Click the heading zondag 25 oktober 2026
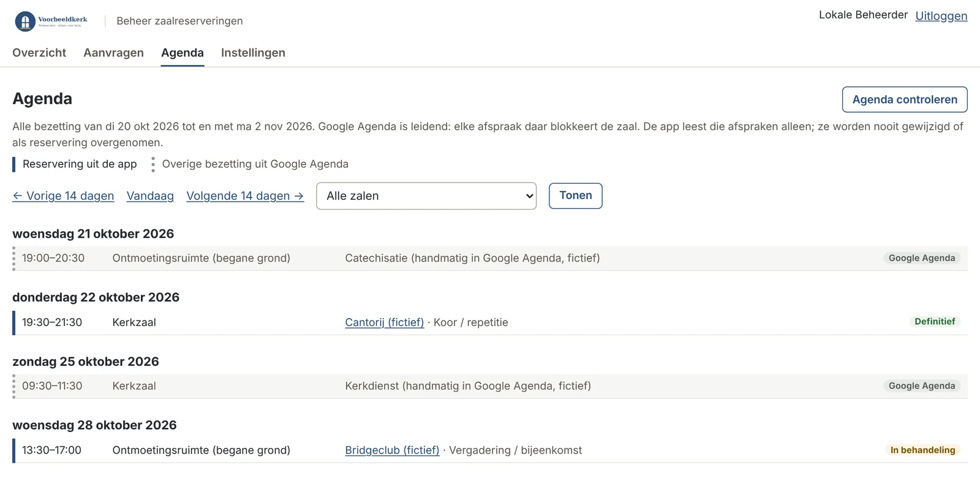 pyautogui.click(x=86, y=362)
